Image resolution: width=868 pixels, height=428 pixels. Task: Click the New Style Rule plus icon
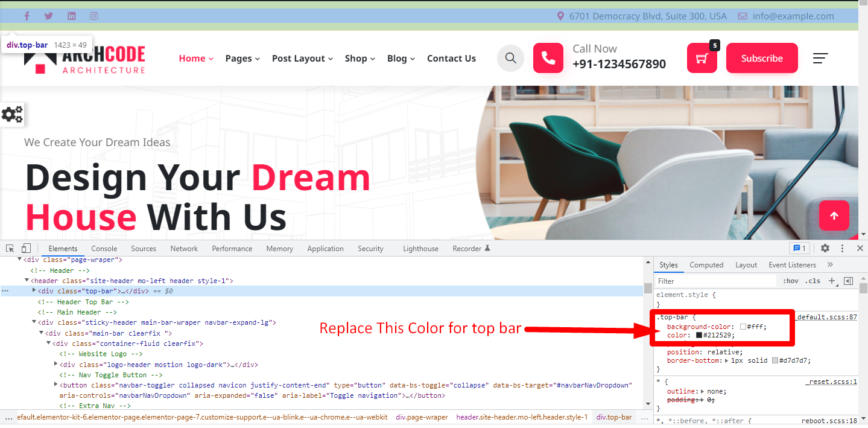(x=832, y=281)
